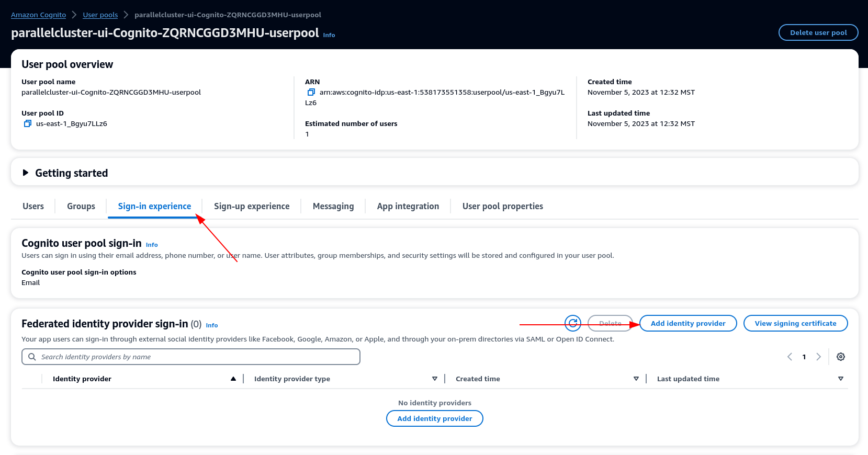Sort by Identity provider type column

pos(434,379)
